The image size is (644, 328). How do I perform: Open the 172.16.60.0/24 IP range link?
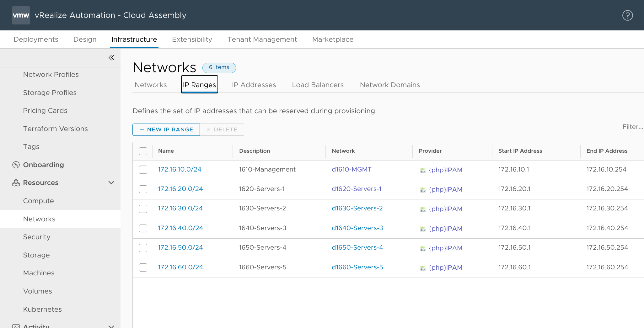coord(180,267)
